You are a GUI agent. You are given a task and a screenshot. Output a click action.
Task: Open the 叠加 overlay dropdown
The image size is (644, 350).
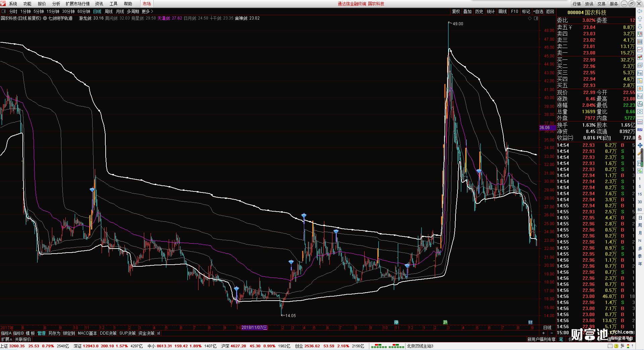tap(468, 11)
